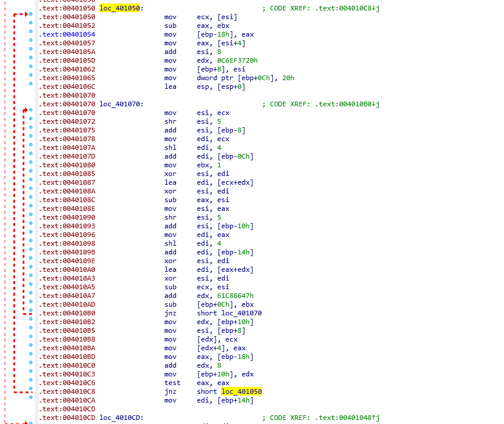Click address .text:004010A7
Viewport: 504px width, 424px height.
[x=67, y=296]
